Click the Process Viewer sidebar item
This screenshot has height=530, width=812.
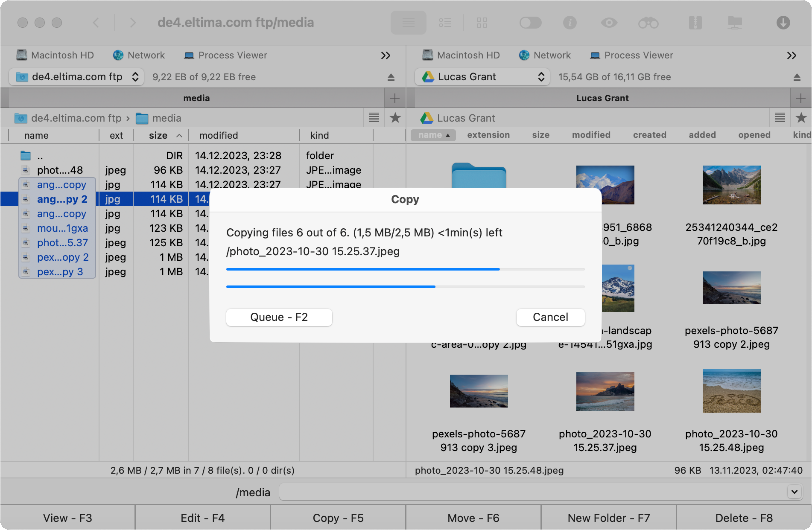coord(225,55)
